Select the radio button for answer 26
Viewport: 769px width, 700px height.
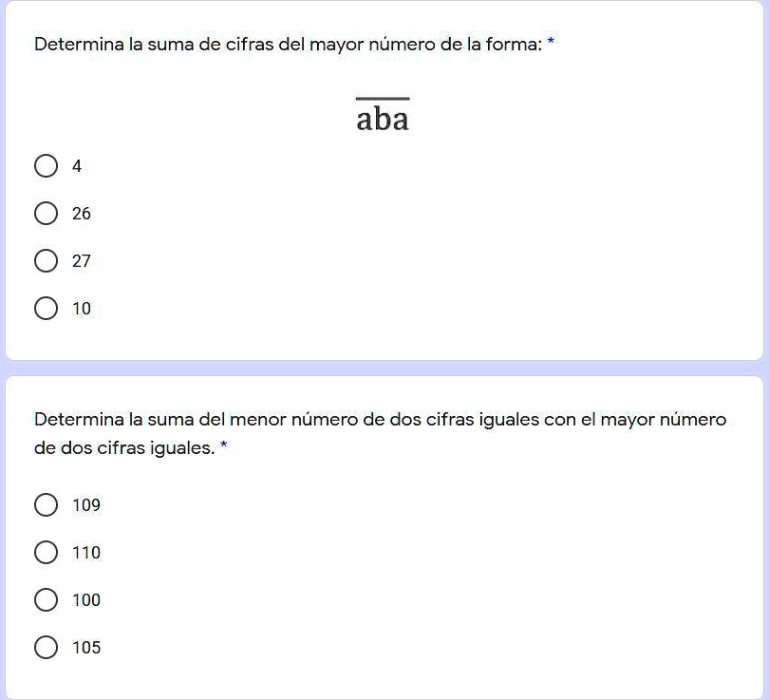[x=47, y=213]
